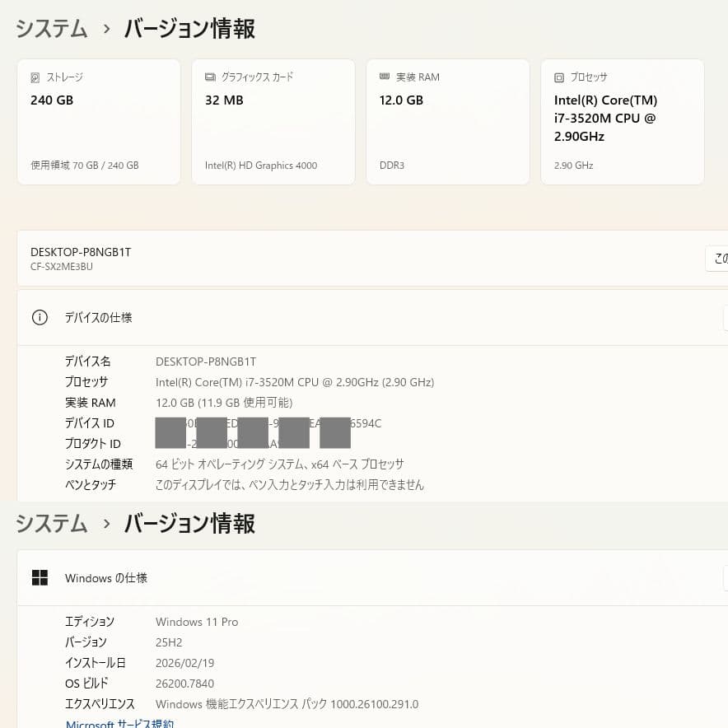The image size is (728, 728).
Task: Click the ペンとタッチ value text
Action: (x=290, y=485)
